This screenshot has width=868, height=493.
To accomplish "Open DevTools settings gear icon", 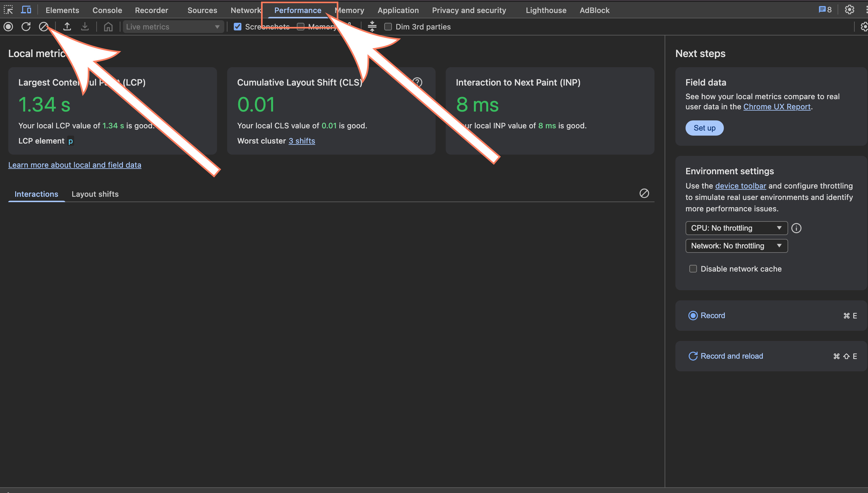I will coord(849,10).
